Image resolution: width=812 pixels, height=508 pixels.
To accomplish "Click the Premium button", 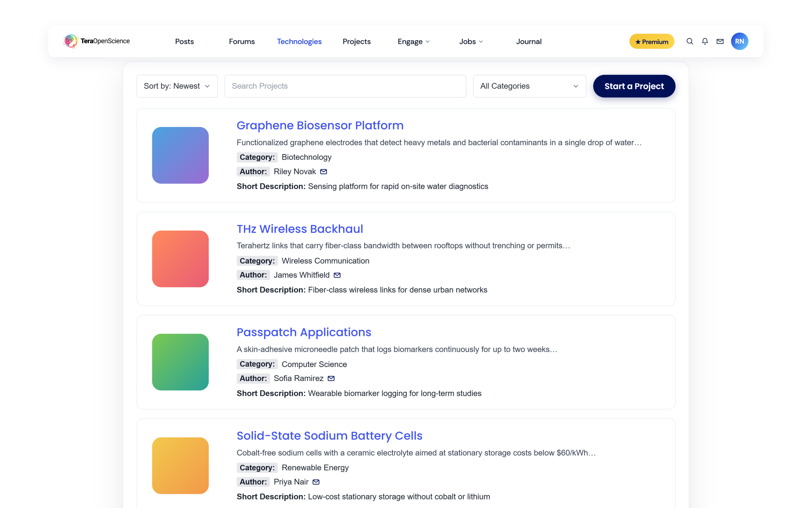I will pos(652,41).
